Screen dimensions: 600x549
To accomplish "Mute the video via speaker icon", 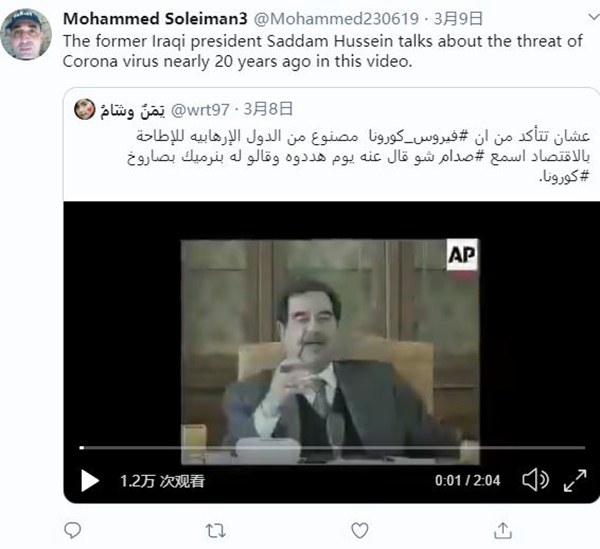I will [535, 480].
